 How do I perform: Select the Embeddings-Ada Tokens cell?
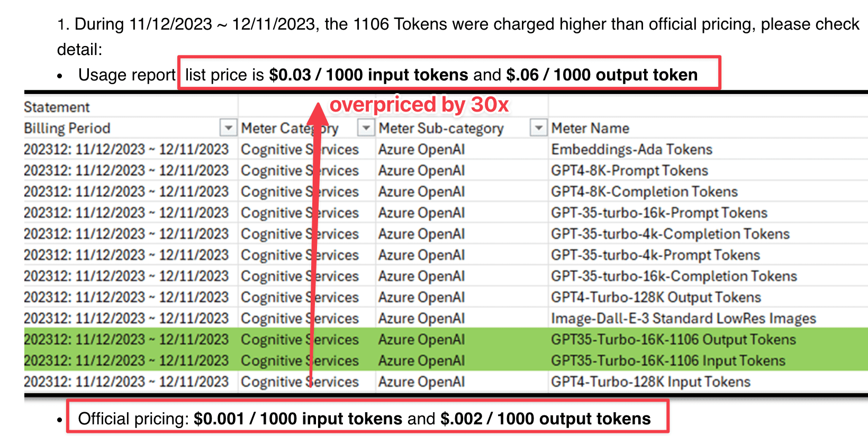[631, 150]
